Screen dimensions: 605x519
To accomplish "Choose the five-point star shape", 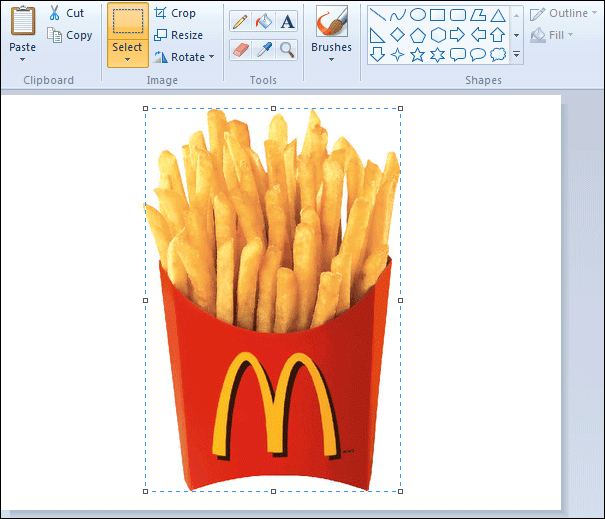I will (417, 54).
